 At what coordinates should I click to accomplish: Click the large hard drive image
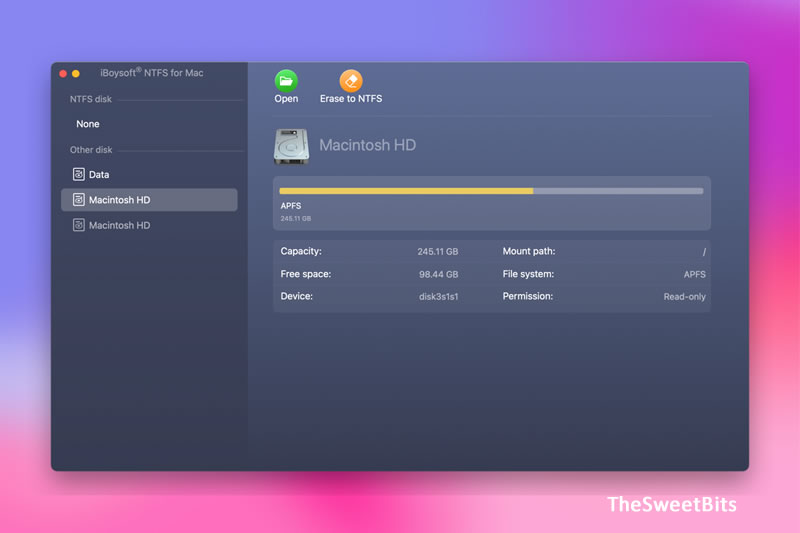pos(291,146)
